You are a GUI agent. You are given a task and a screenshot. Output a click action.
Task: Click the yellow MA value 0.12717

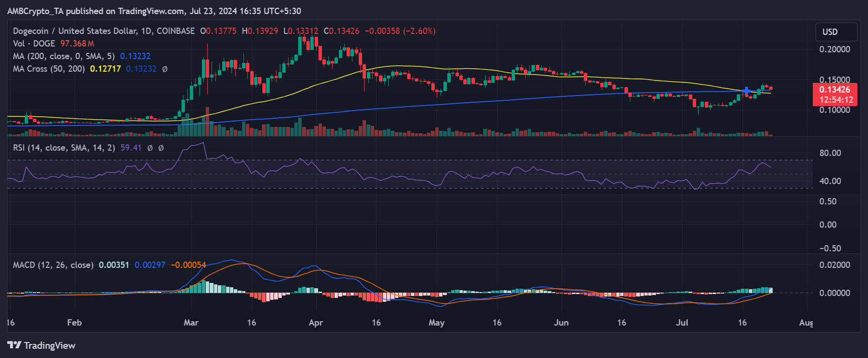coord(106,69)
